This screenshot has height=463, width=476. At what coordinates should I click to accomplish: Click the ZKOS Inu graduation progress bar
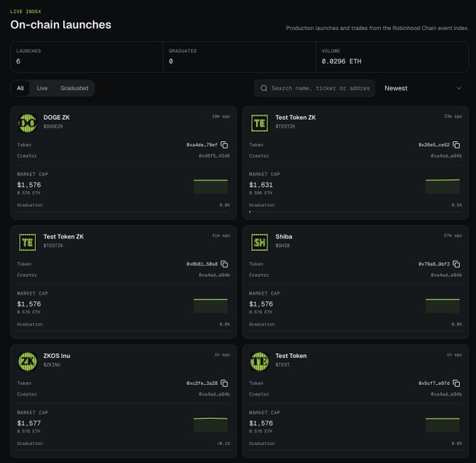(123, 450)
